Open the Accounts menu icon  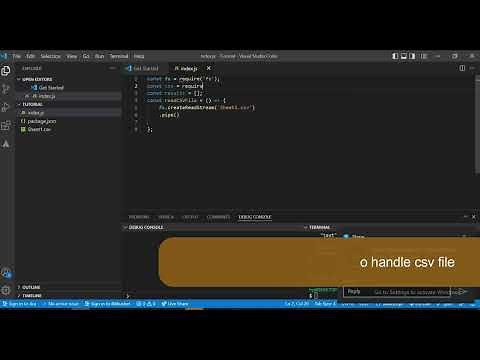[6, 273]
